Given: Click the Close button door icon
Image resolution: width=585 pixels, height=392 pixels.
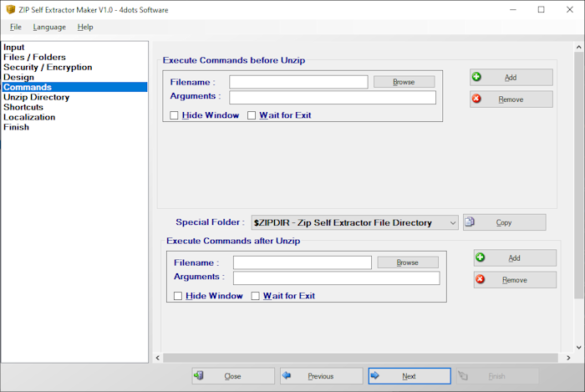Looking at the screenshot, I should click(x=199, y=376).
